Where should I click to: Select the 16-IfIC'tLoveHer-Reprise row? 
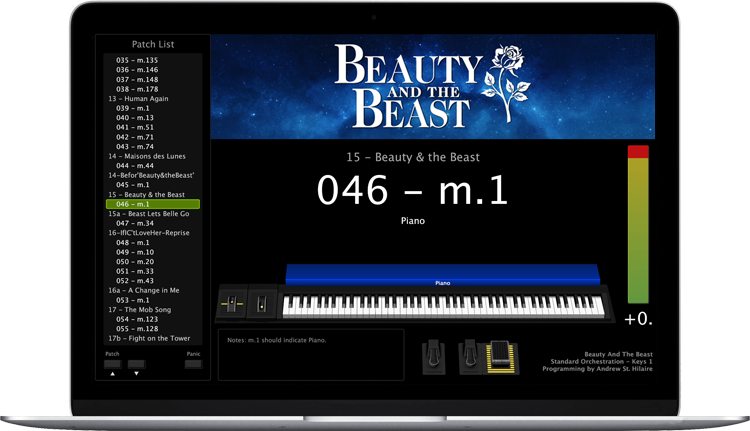pos(153,233)
